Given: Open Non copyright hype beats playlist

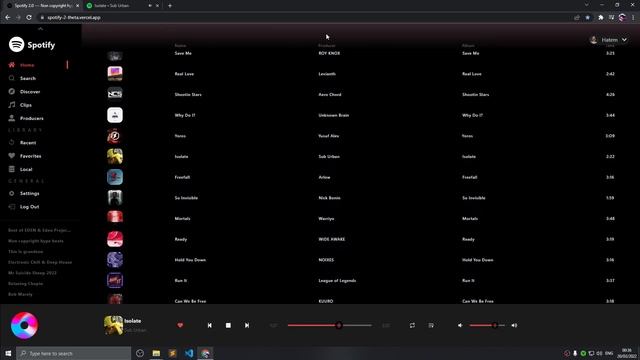Looking at the screenshot, I should coord(36,241).
